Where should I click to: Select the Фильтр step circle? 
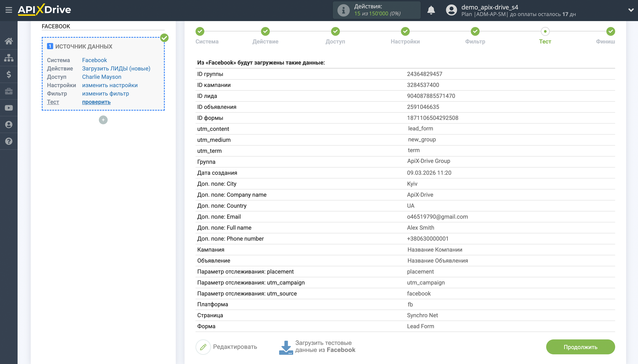tap(475, 31)
